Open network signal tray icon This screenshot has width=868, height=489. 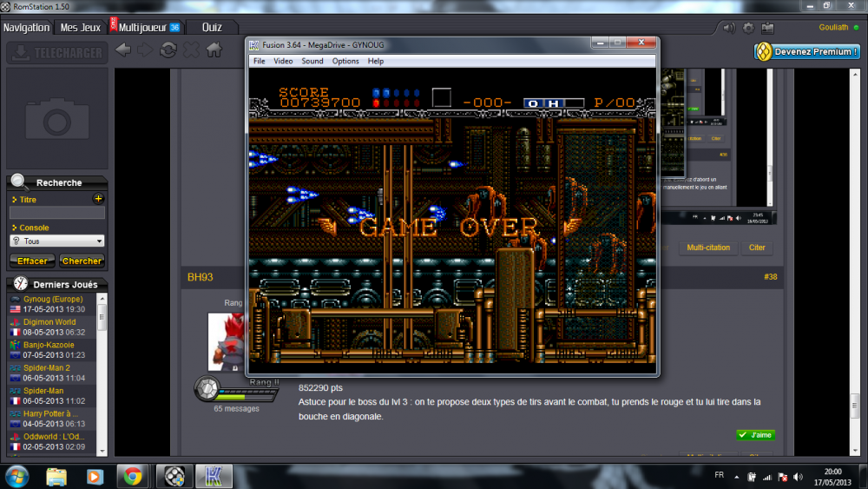tap(767, 477)
